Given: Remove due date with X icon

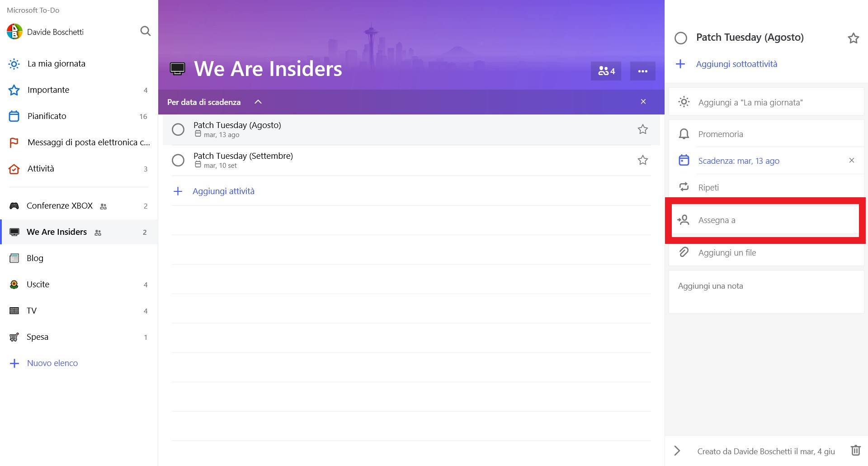Looking at the screenshot, I should click(x=851, y=160).
